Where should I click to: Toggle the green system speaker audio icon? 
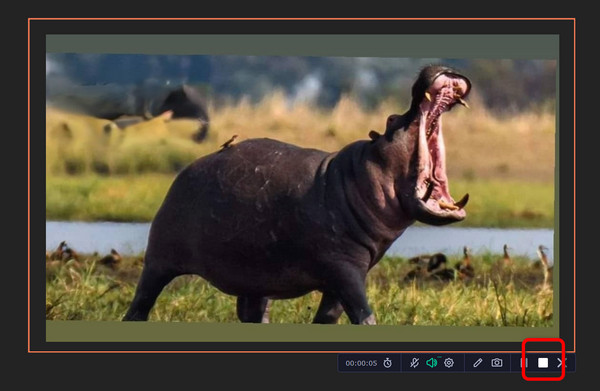point(432,363)
